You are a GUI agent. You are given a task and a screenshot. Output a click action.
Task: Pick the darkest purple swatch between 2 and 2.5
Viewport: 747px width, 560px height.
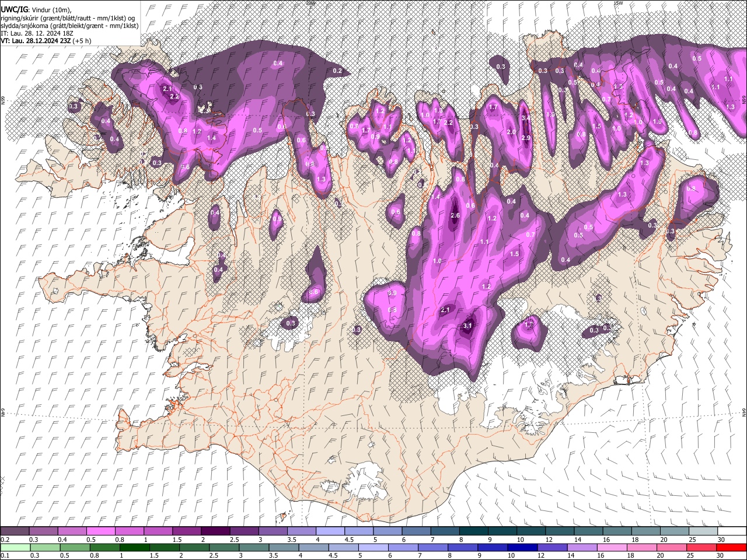[x=216, y=531]
